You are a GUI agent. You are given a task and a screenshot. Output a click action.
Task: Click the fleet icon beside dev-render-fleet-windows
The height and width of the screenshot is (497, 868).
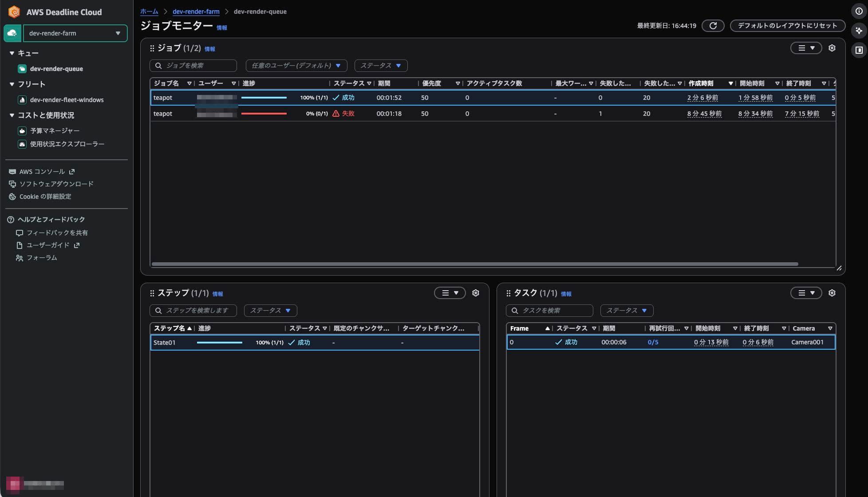click(22, 100)
